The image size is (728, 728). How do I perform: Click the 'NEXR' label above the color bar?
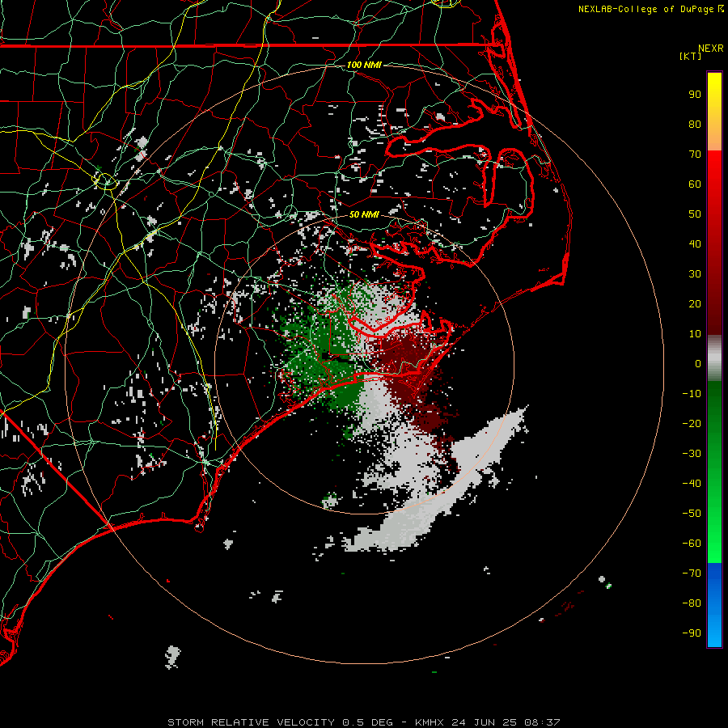pos(711,49)
